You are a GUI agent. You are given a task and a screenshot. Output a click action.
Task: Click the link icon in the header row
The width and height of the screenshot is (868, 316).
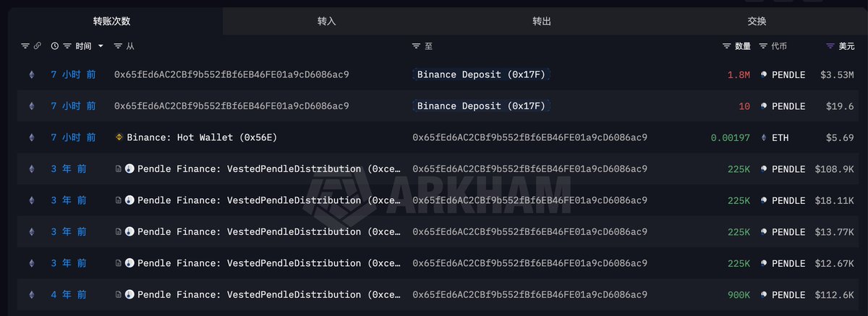pyautogui.click(x=37, y=46)
